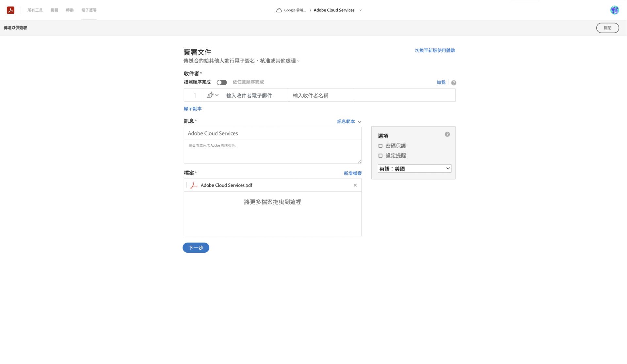
Task: Click the 新增檔案 link
Action: coord(352,173)
